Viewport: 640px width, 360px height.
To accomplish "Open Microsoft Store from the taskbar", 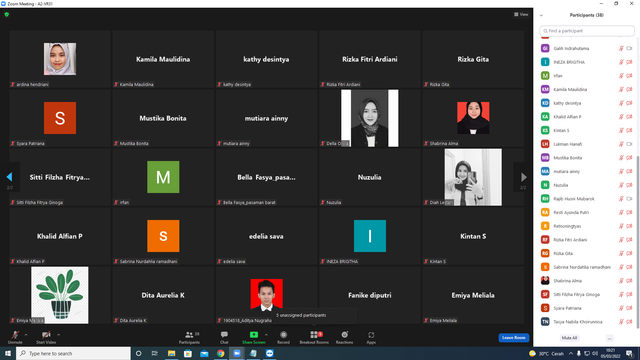I will tap(188, 353).
